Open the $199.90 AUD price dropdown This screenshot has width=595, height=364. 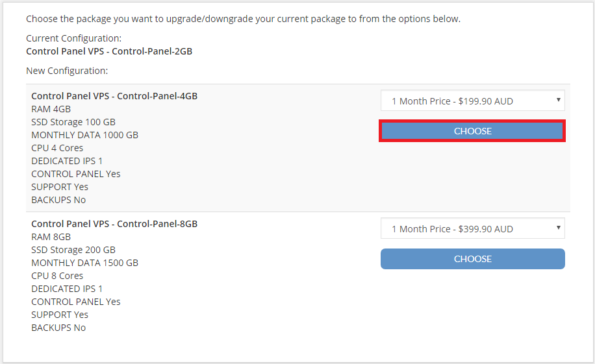click(472, 101)
